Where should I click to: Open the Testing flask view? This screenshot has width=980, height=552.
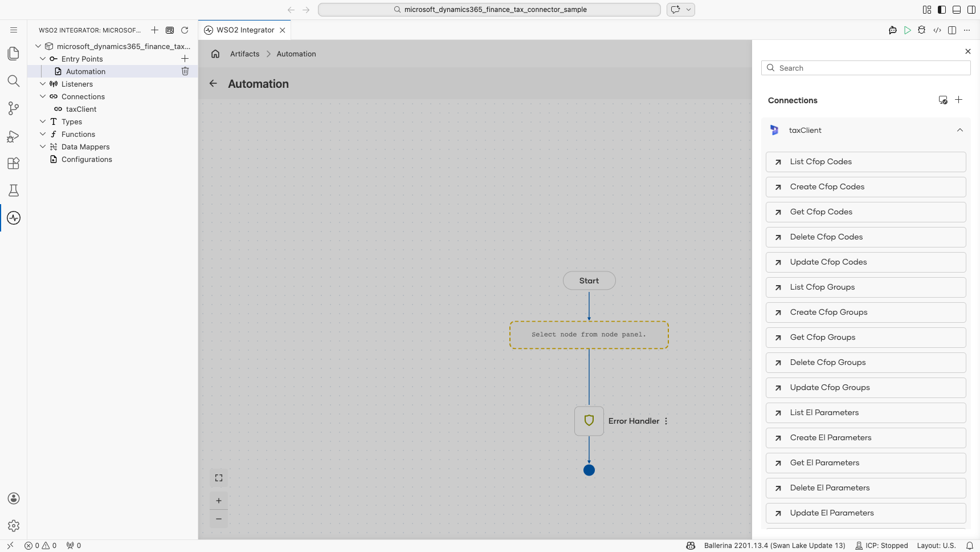tap(14, 190)
